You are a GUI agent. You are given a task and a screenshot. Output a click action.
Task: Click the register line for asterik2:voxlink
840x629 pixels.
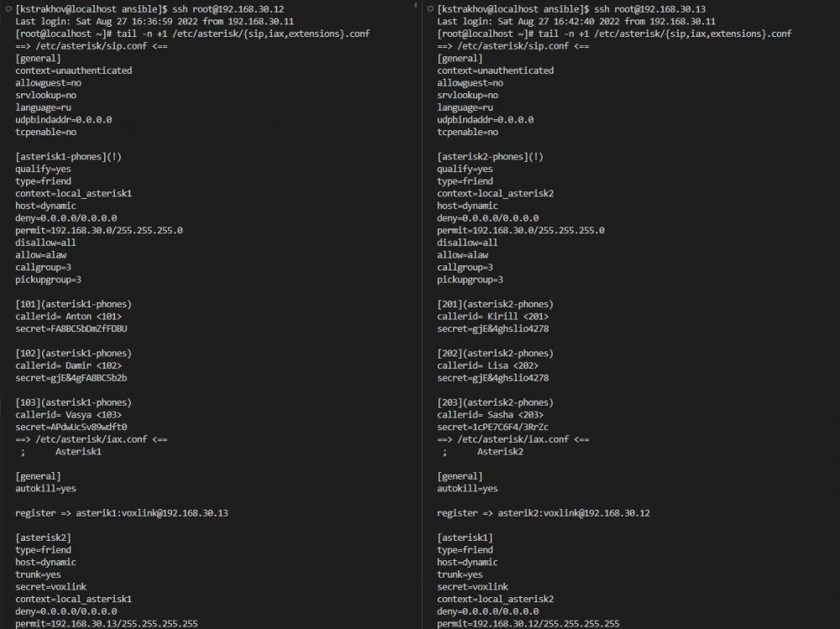coord(543,513)
